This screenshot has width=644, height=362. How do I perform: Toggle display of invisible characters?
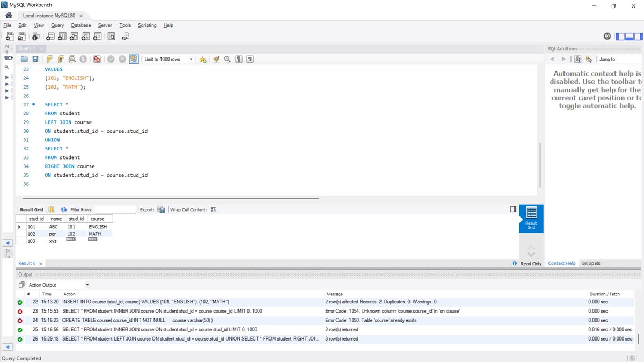click(239, 59)
